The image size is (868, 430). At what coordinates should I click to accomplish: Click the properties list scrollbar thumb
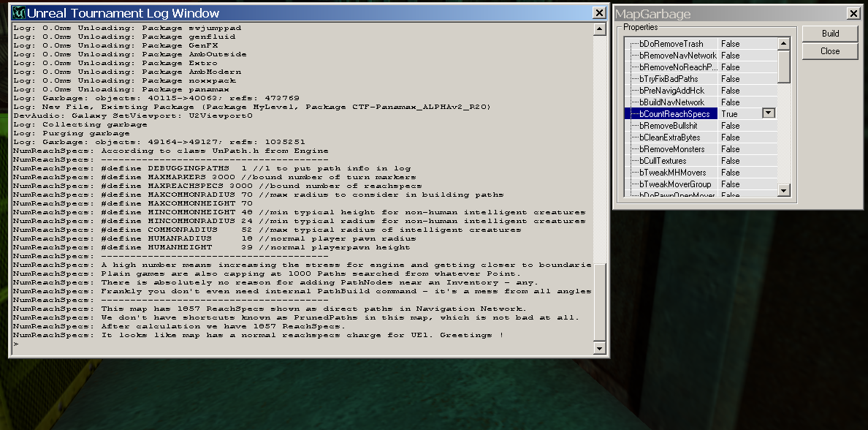[x=783, y=67]
